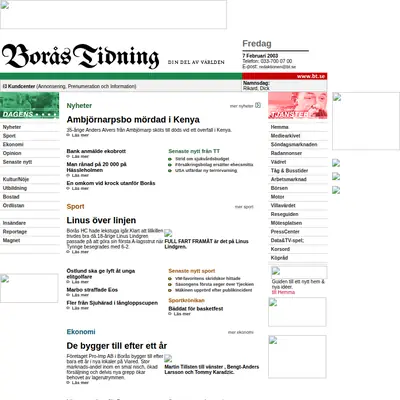Screen dimensions: 400x400
Task: Open Hemma in Tjänster menu
Action: pos(279,127)
